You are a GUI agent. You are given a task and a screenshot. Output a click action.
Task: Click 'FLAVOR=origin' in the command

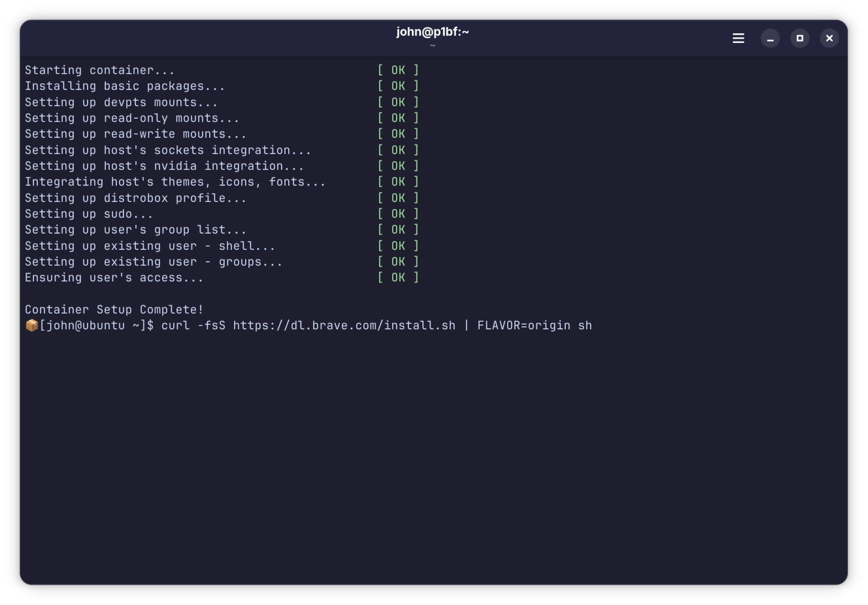coord(524,326)
